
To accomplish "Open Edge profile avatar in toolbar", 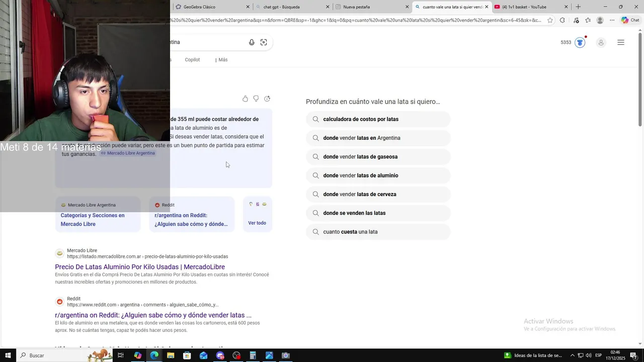I will pyautogui.click(x=600, y=20).
